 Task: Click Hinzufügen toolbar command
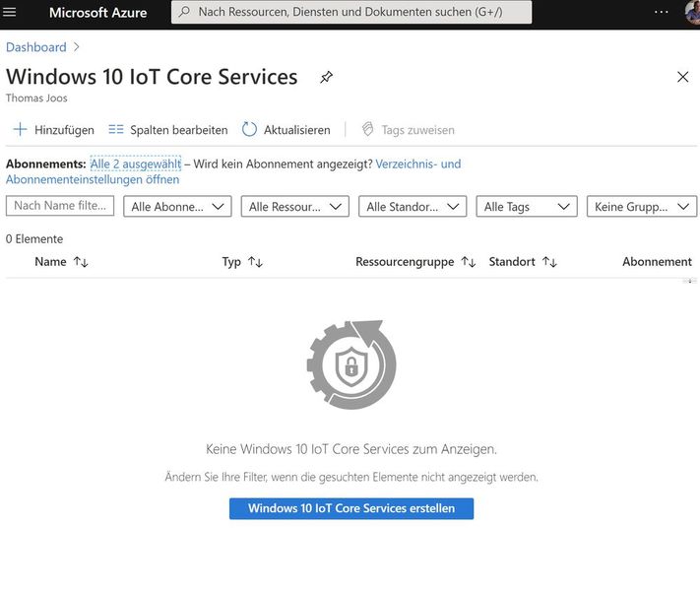point(54,130)
